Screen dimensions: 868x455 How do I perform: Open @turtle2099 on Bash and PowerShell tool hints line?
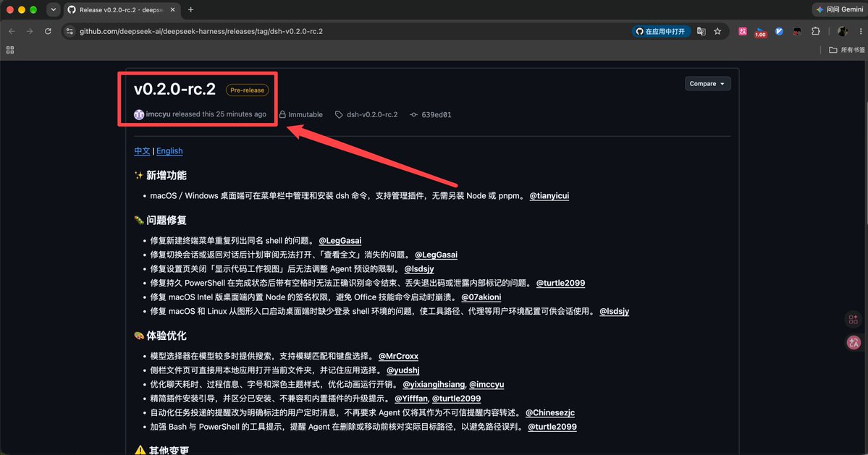pos(552,427)
